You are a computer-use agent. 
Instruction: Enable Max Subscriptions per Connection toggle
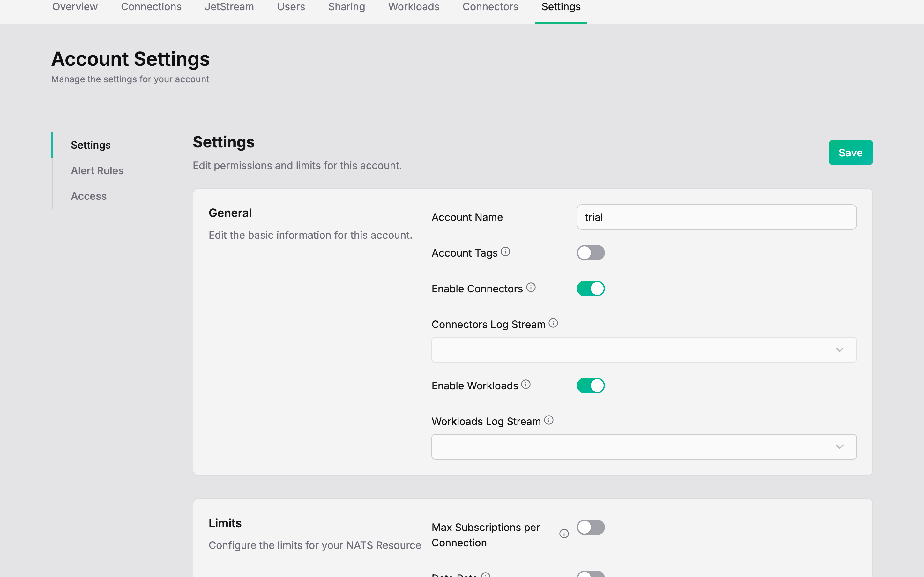[x=591, y=527]
